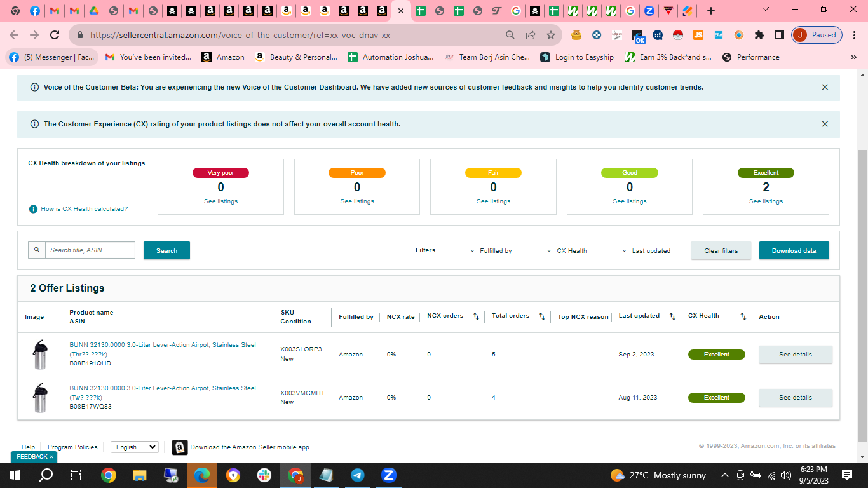Open Microsoft Edge from the taskbar

point(202,475)
